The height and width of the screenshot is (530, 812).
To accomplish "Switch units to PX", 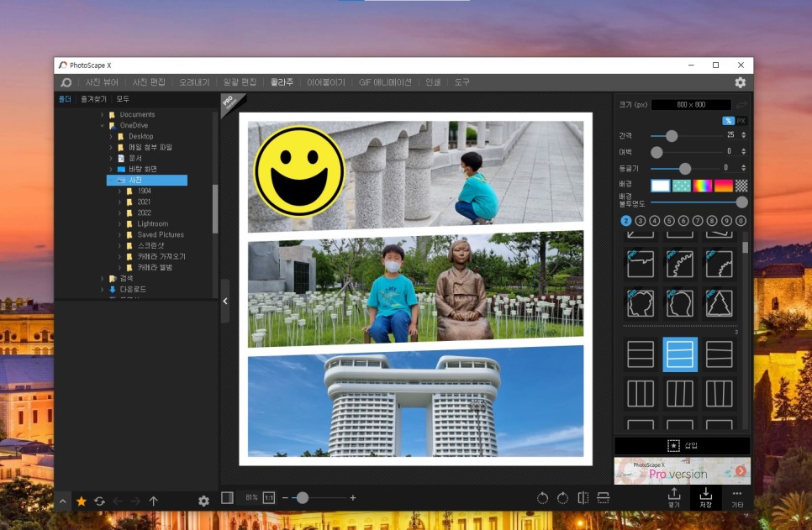I will [741, 121].
